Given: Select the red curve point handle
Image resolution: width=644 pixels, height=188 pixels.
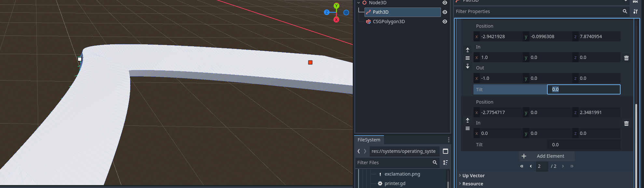Looking at the screenshot, I should [x=310, y=62].
